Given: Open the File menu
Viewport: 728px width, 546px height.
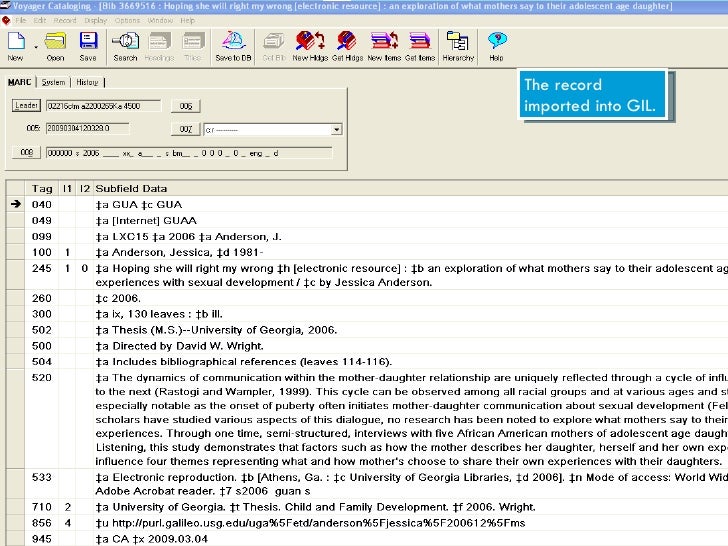Looking at the screenshot, I should pyautogui.click(x=20, y=20).
